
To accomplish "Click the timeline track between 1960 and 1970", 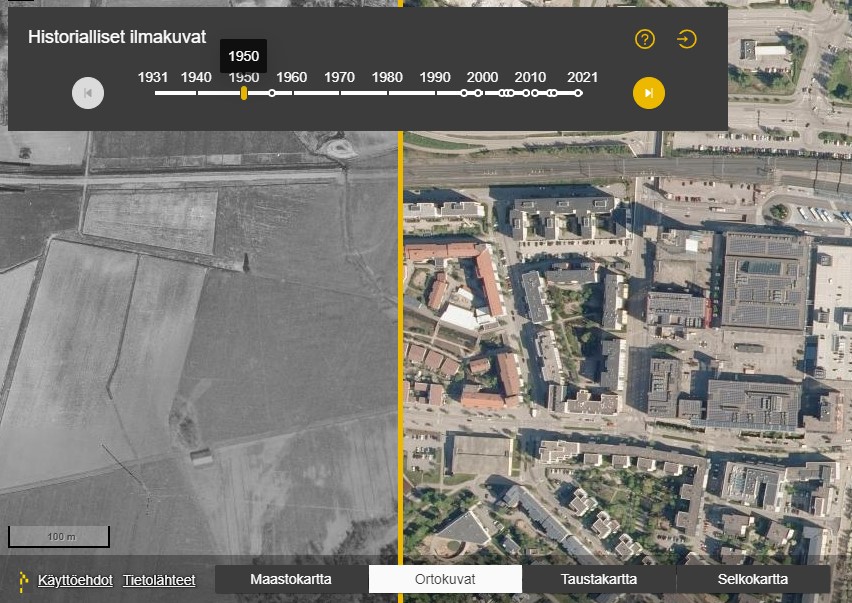I will tap(316, 93).
